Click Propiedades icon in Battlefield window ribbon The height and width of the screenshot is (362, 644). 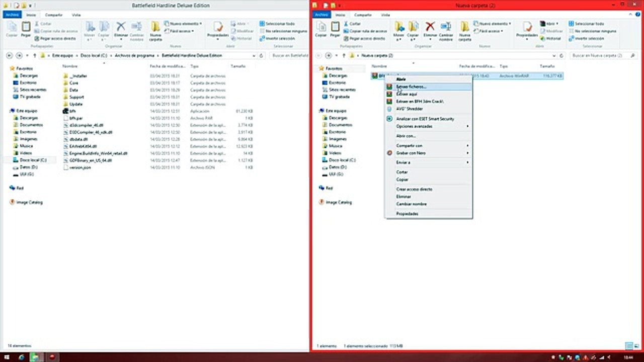coord(218,29)
